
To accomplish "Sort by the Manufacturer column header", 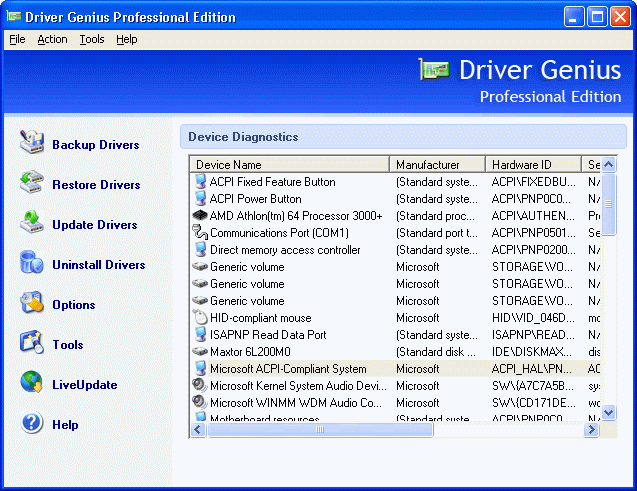I will pyautogui.click(x=438, y=164).
